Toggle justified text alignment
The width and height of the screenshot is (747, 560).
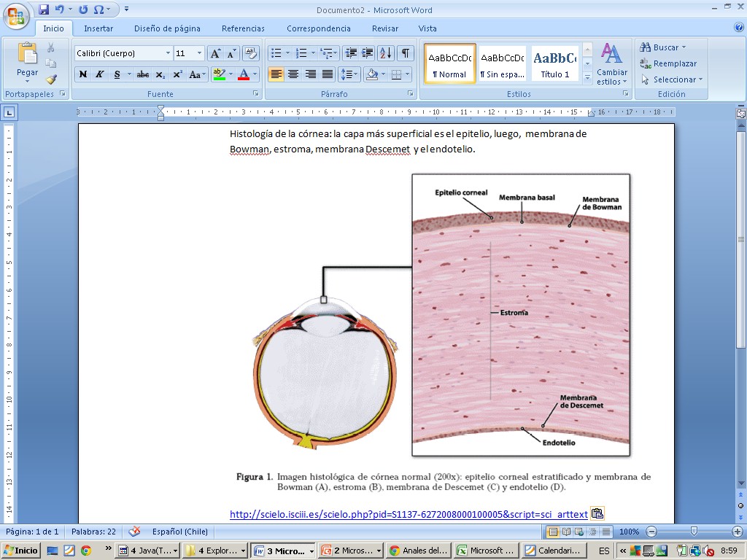click(x=328, y=74)
